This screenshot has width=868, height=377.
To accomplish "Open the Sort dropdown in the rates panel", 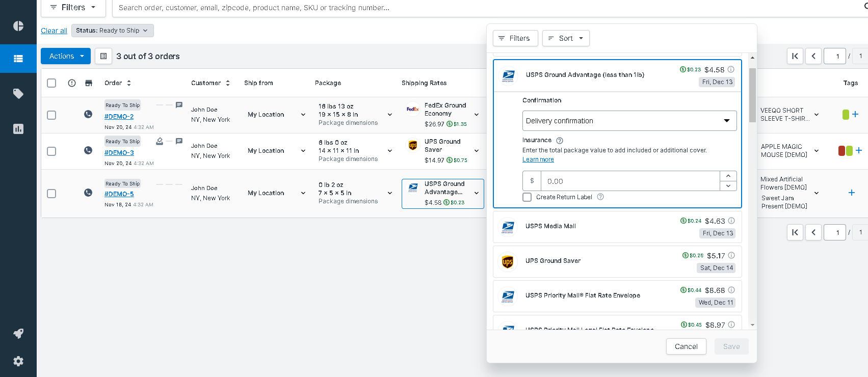I will (566, 38).
